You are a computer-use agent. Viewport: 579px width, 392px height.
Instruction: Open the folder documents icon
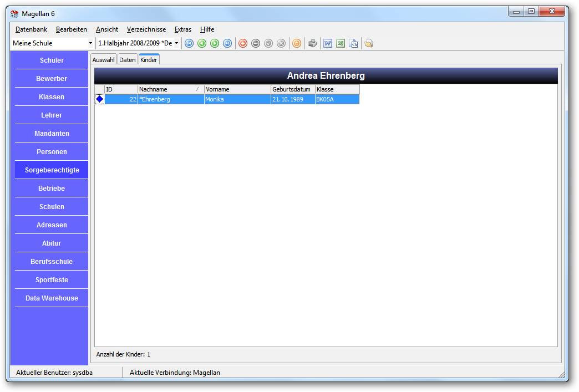pos(368,44)
